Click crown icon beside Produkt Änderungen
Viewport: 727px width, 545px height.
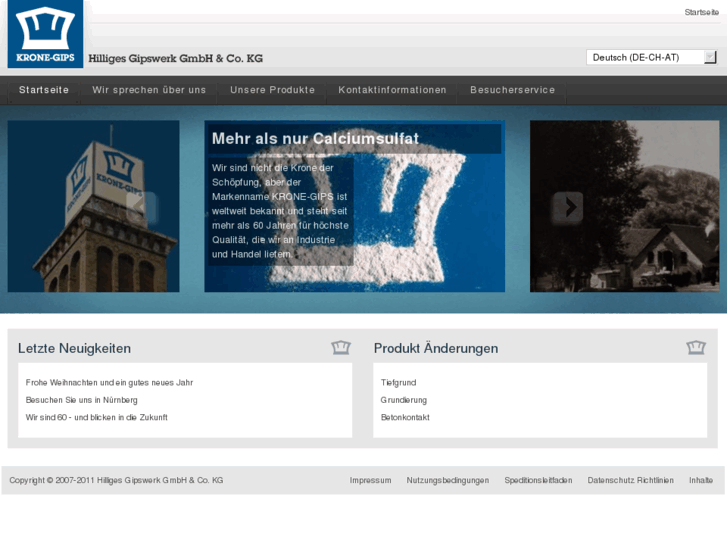pyautogui.click(x=696, y=347)
